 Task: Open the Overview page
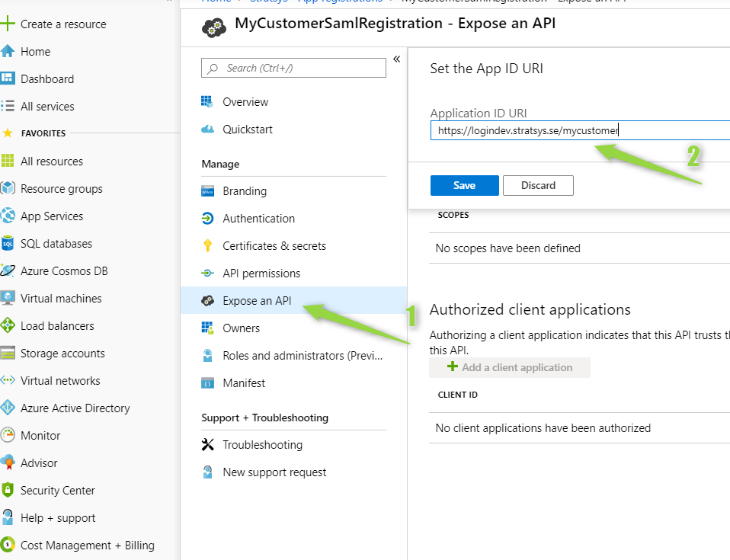pyautogui.click(x=245, y=101)
